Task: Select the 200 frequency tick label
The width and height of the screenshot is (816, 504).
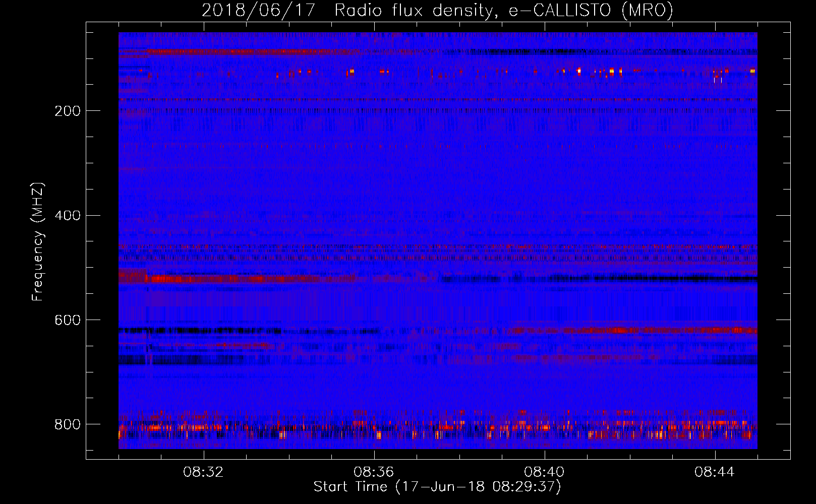Action: (x=68, y=111)
